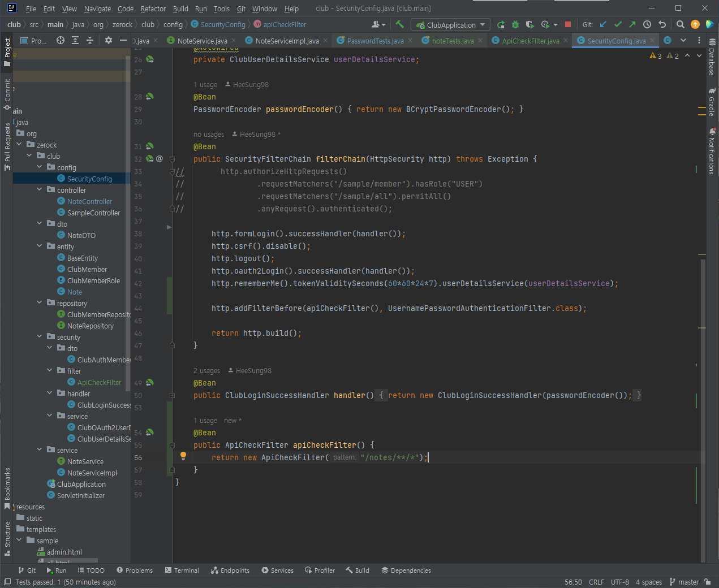Open the Problems tool window
This screenshot has height=588, width=719.
coord(135,570)
